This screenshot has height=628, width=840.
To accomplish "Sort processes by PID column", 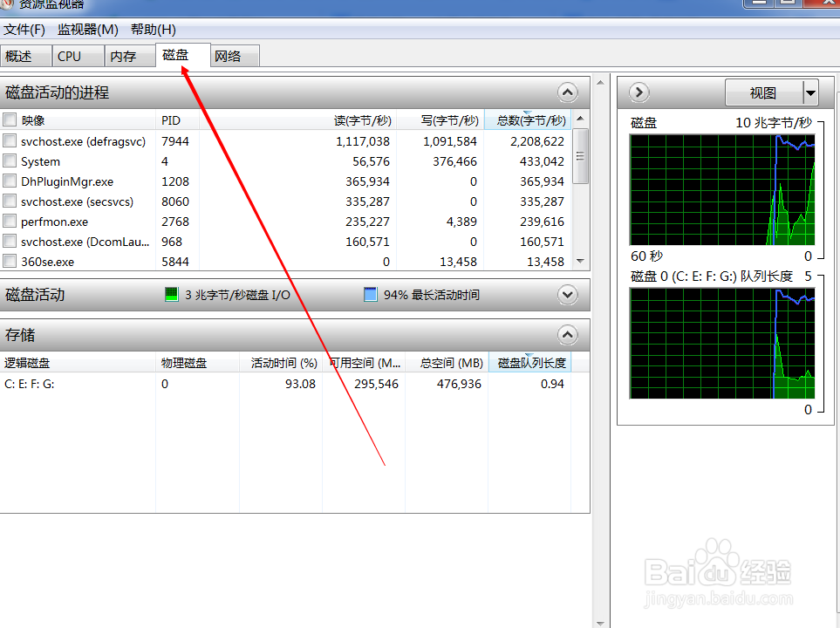I will coord(177,120).
